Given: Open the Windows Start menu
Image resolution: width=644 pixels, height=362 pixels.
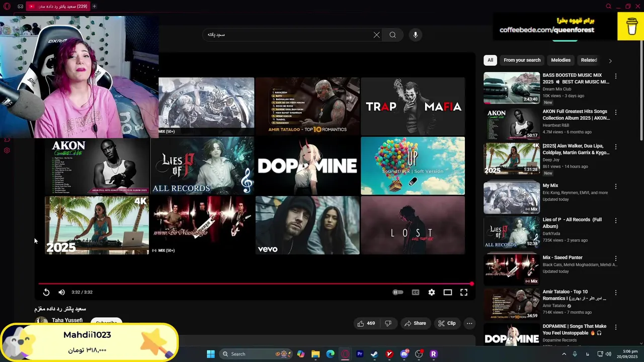Looking at the screenshot, I should point(211,354).
